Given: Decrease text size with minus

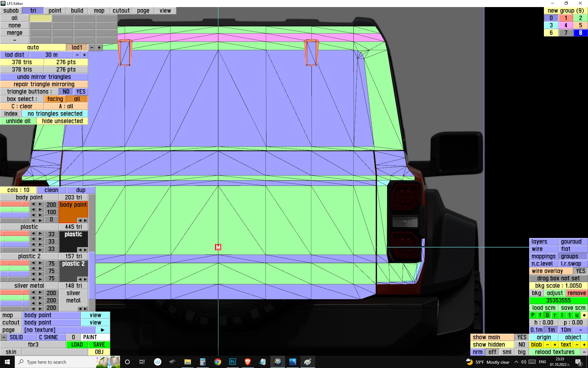Looking at the screenshot, I should coord(577,345).
